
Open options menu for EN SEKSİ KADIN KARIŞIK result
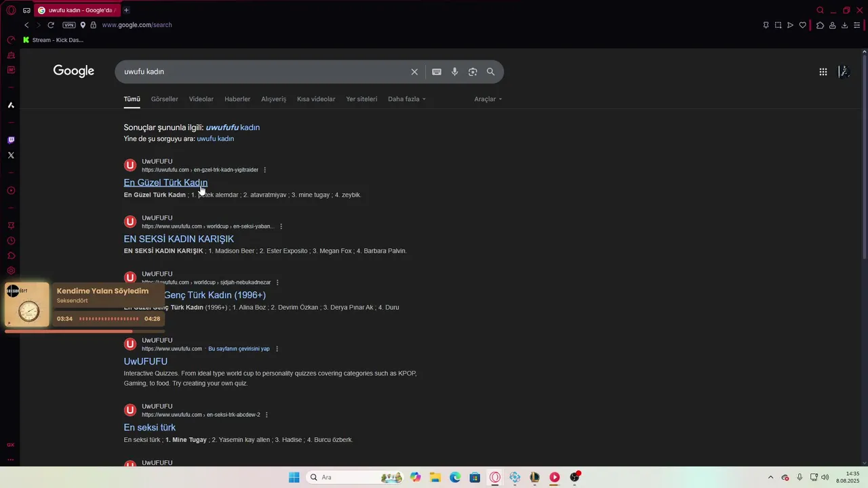pos(281,226)
